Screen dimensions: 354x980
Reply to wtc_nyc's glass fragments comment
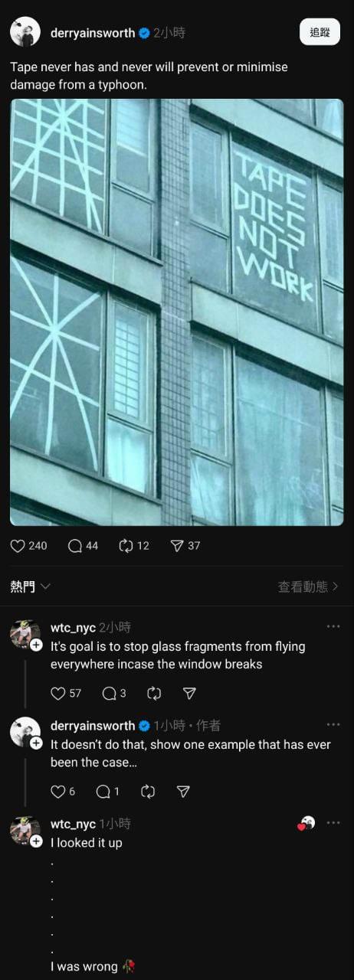[109, 693]
